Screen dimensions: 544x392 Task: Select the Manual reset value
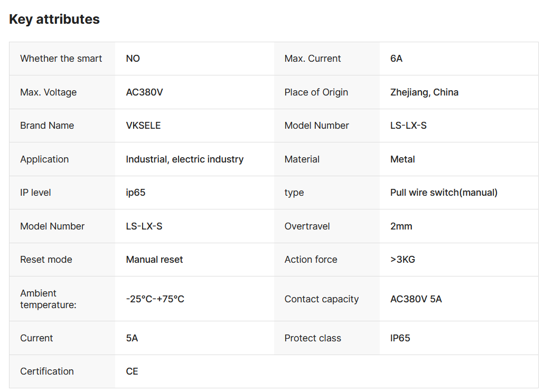pyautogui.click(x=154, y=260)
